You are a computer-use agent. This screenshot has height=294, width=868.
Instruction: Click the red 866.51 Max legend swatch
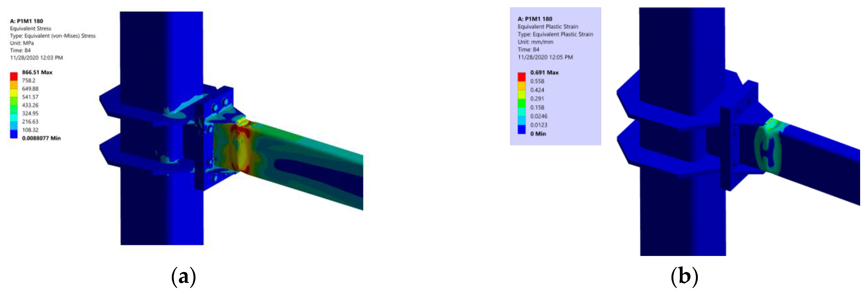point(14,76)
